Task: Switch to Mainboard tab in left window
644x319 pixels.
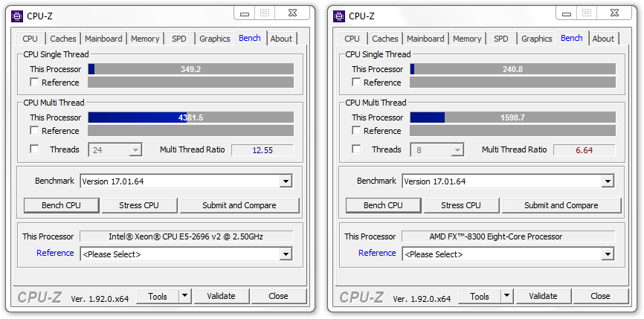Action: pyautogui.click(x=103, y=39)
